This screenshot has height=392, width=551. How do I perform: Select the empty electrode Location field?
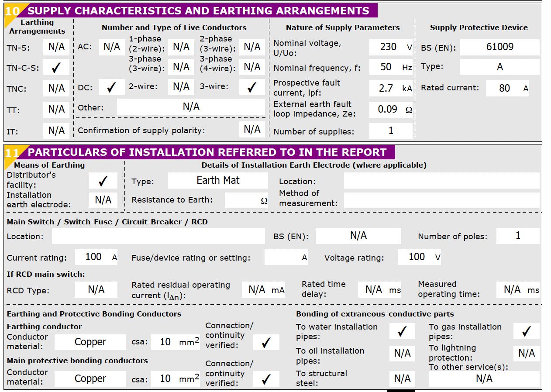(x=442, y=181)
